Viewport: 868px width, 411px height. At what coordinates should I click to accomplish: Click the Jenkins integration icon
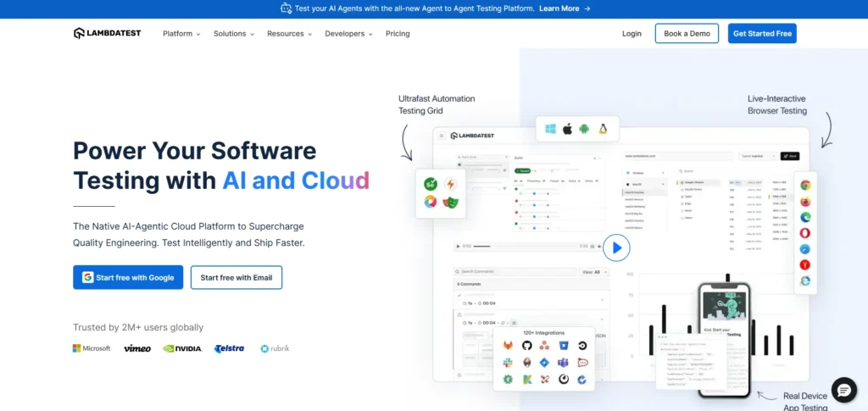click(x=526, y=363)
